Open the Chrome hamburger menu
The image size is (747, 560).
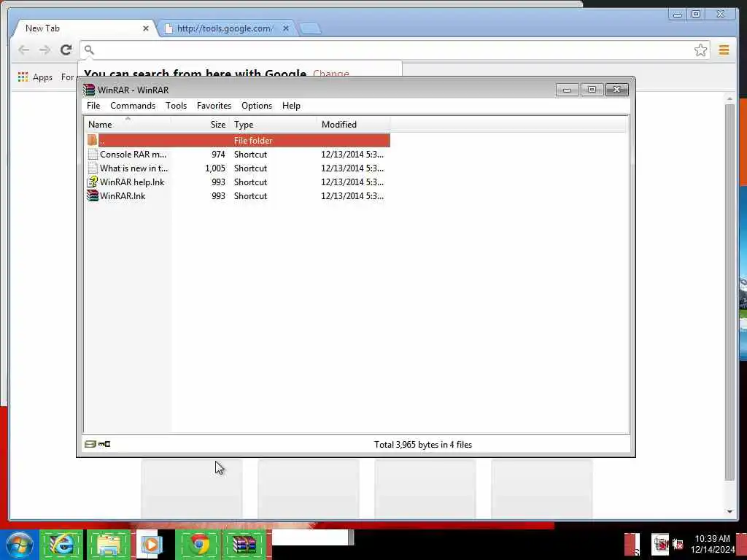coord(724,50)
